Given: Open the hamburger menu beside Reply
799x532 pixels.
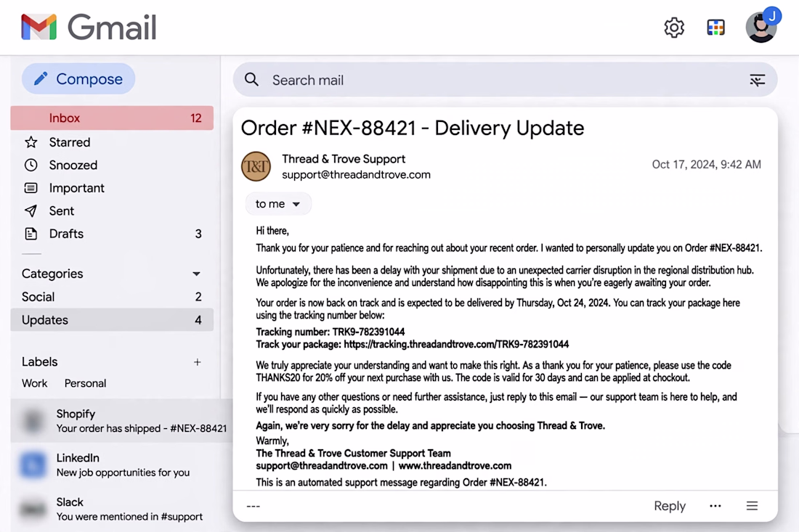Looking at the screenshot, I should [x=752, y=506].
